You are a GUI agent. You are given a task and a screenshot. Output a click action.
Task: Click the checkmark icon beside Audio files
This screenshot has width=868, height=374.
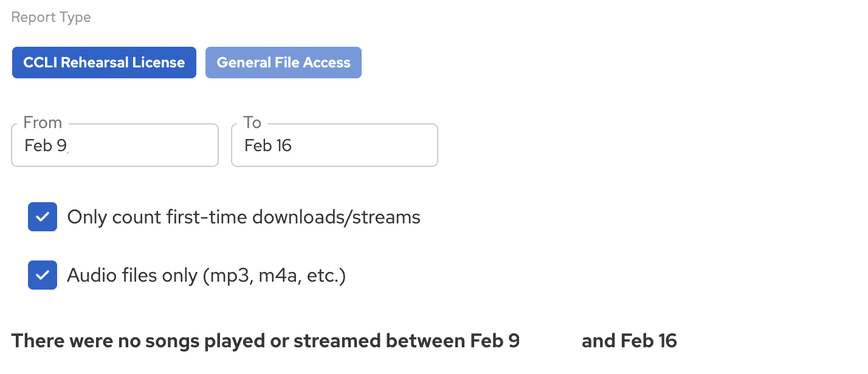coord(43,275)
